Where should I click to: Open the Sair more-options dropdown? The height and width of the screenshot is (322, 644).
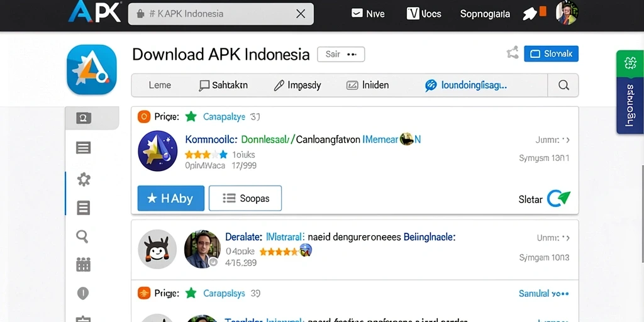tap(341, 54)
